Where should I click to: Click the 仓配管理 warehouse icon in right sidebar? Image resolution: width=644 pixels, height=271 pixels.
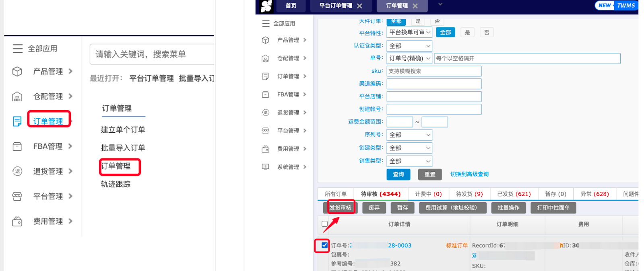coord(265,58)
